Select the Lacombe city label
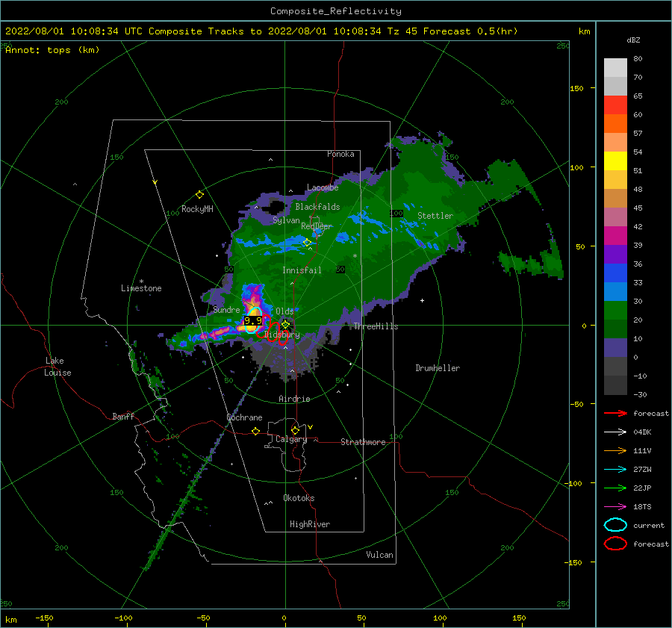 point(323,187)
